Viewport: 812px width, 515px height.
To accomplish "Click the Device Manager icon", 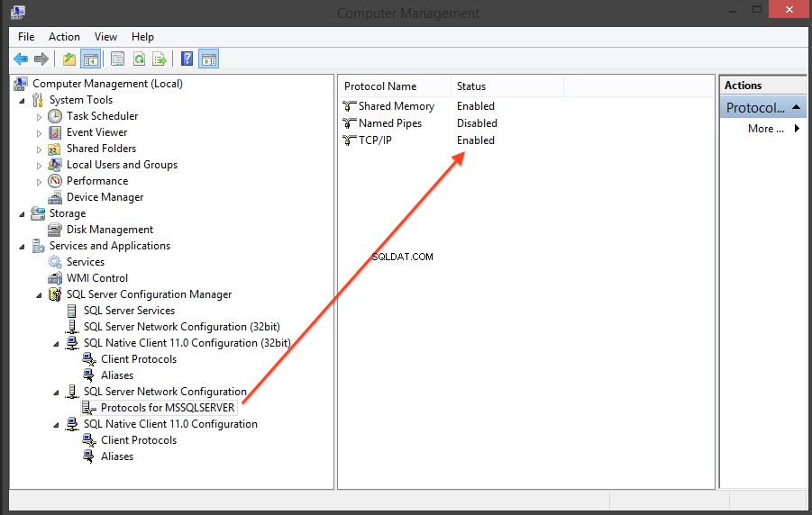I will 55,198.
